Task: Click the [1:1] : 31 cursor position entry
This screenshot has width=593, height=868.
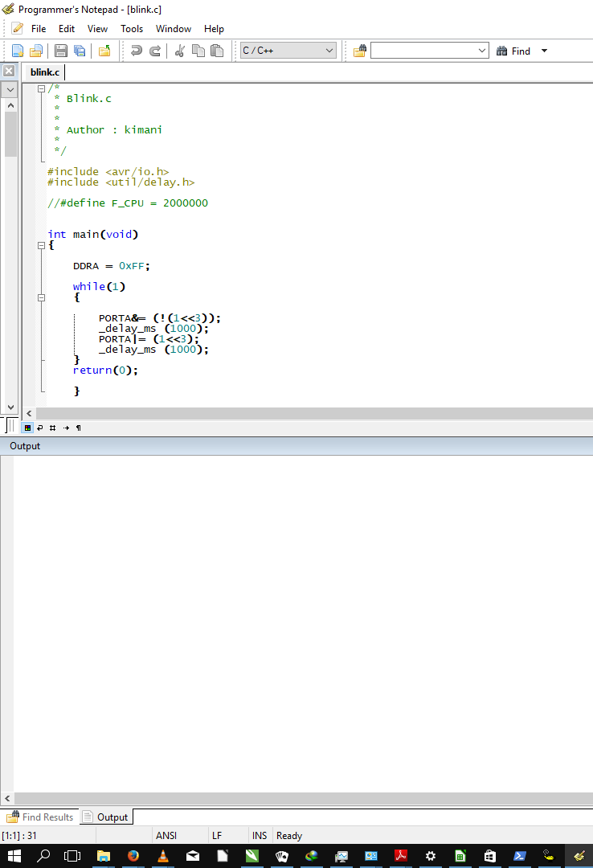Action: [x=20, y=835]
